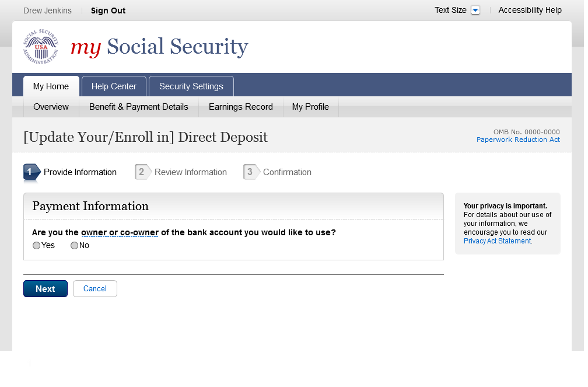Click the step 1 Provide Information icon
Image resolution: width=588 pixels, height=387 pixels.
[32, 172]
